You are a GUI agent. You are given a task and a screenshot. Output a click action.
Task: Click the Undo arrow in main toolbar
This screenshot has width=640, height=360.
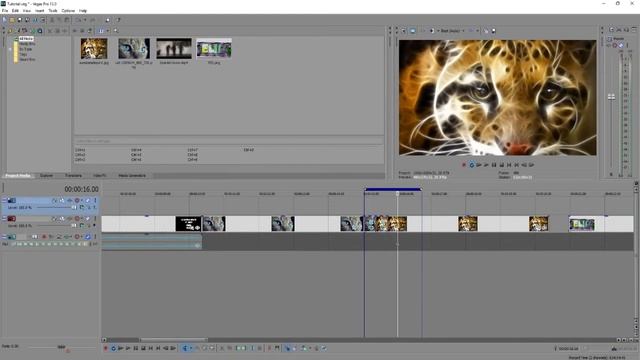tap(78, 20)
